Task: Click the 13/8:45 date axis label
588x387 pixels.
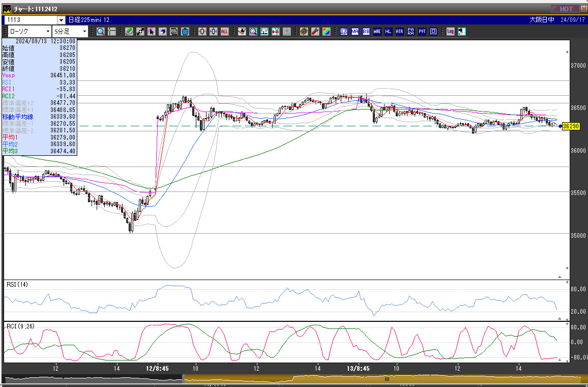Action: pos(358,369)
